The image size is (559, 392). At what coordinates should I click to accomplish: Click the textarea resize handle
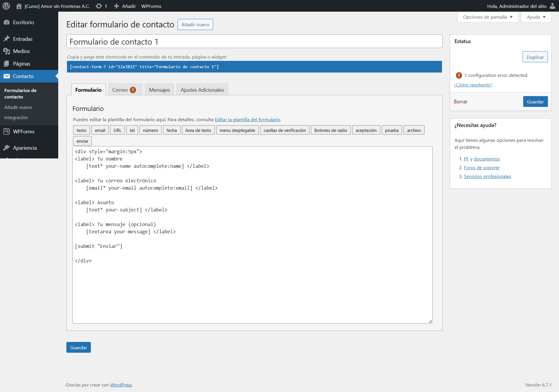coord(430,321)
